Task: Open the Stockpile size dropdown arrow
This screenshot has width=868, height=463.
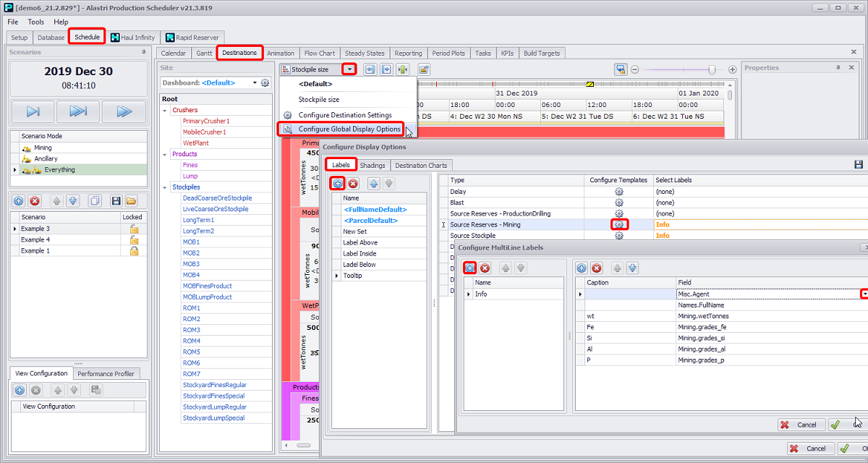Action: click(x=349, y=69)
